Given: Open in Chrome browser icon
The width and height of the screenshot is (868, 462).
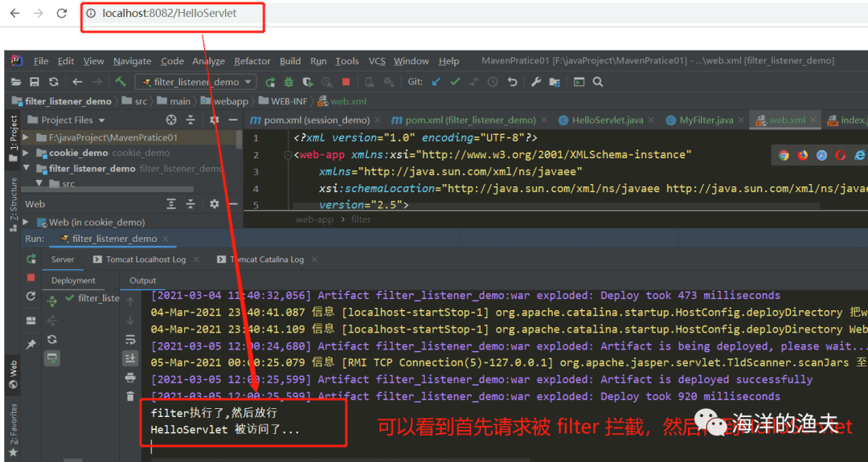Looking at the screenshot, I should click(784, 156).
